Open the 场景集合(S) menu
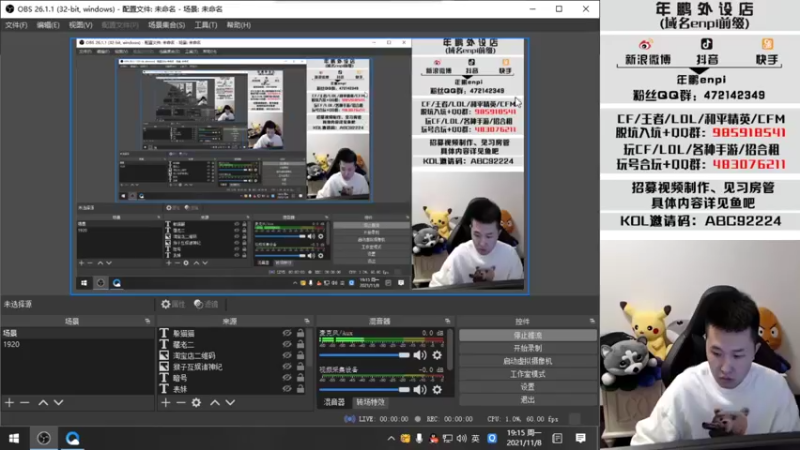Image resolution: width=800 pixels, height=450 pixels. coord(166,24)
